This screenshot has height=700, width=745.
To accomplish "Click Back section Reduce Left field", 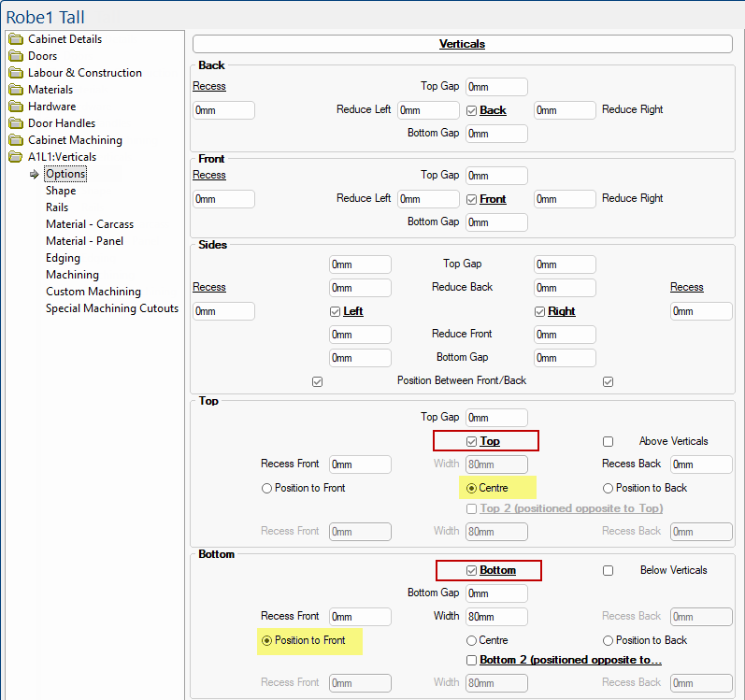I will click(428, 110).
